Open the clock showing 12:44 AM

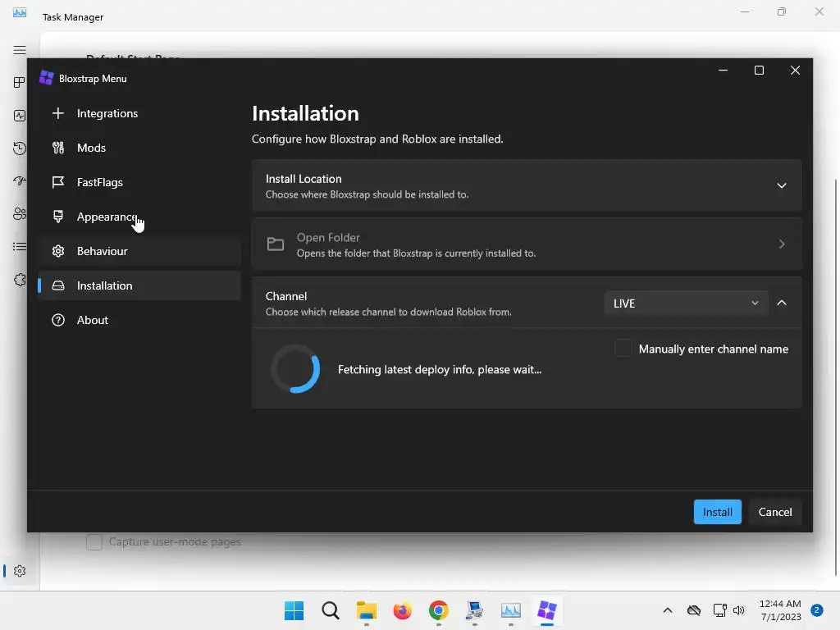[780, 610]
